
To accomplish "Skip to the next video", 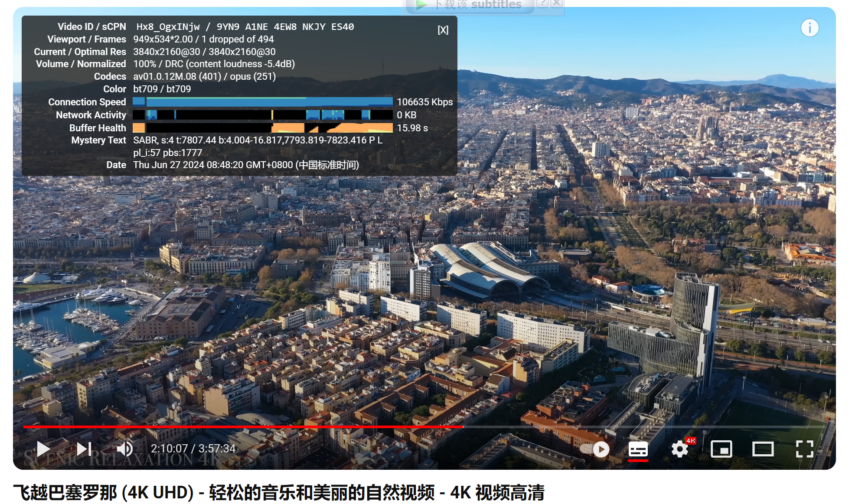I will (x=84, y=449).
